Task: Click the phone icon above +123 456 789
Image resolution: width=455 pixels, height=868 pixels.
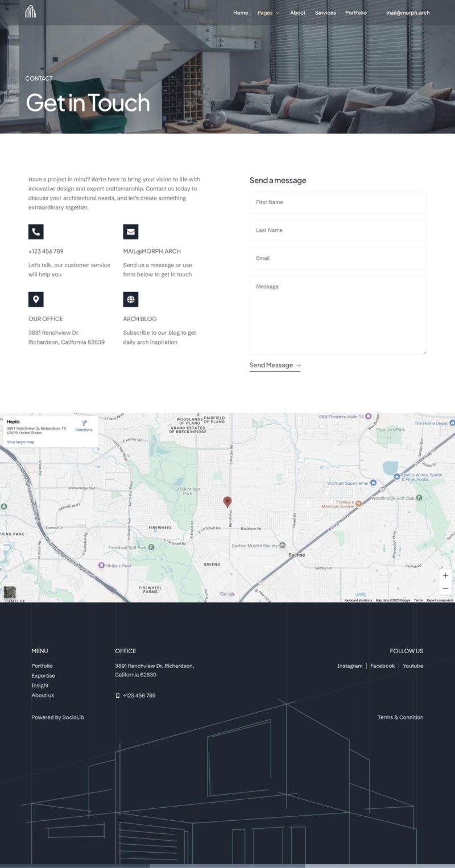Action: coord(36,231)
